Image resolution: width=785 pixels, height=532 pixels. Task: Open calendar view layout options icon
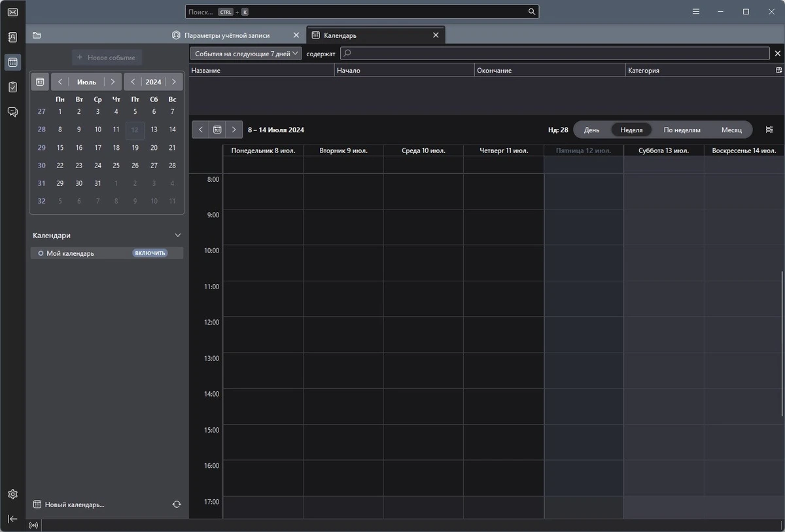click(769, 130)
